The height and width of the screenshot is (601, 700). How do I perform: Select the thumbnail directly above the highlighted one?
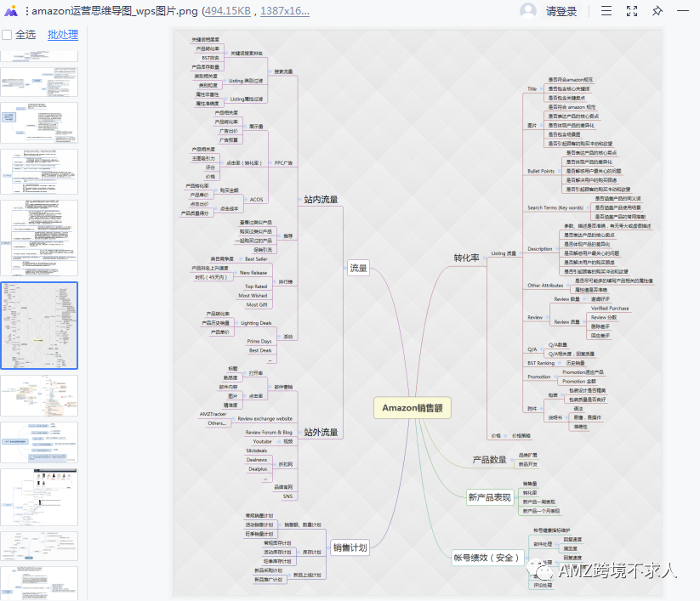click(x=39, y=238)
